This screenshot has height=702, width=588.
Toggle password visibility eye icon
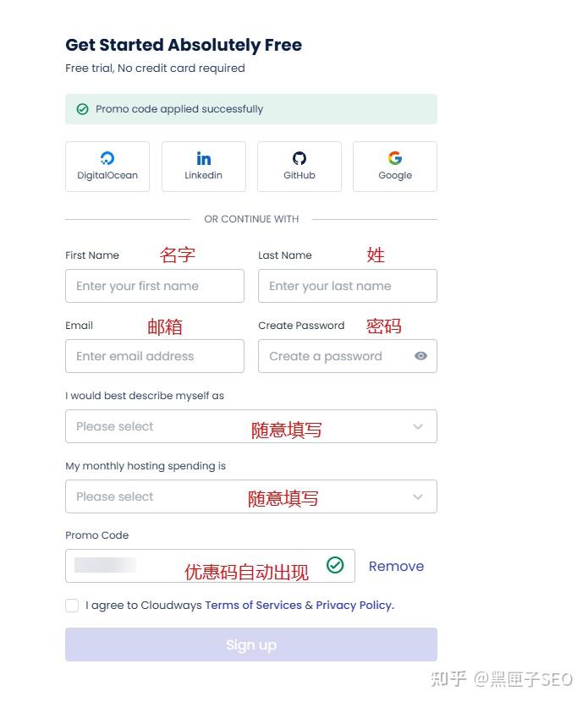420,356
